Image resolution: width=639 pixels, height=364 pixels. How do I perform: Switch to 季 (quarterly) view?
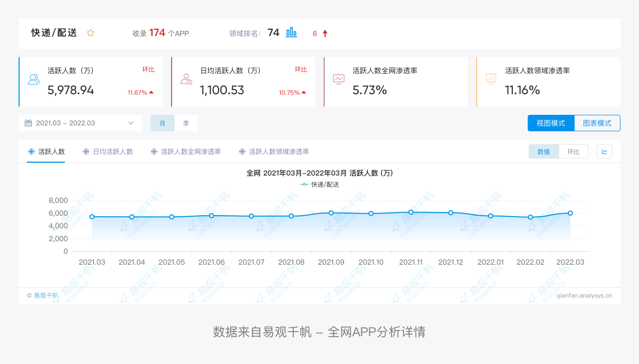[186, 123]
